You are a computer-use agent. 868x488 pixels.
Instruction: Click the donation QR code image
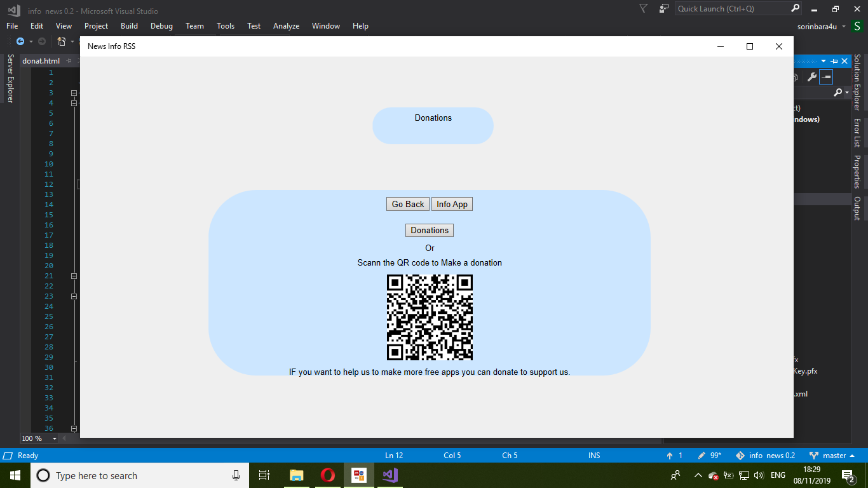coord(430,317)
